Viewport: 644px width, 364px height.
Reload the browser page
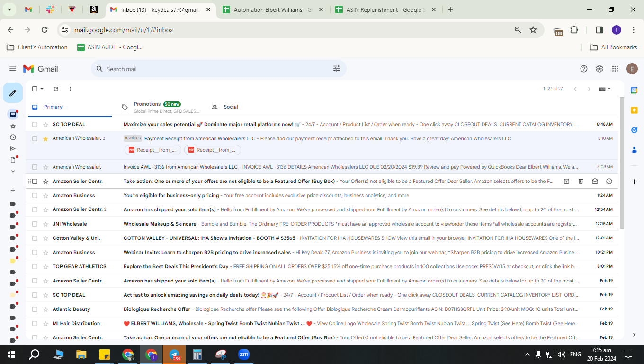click(x=45, y=30)
